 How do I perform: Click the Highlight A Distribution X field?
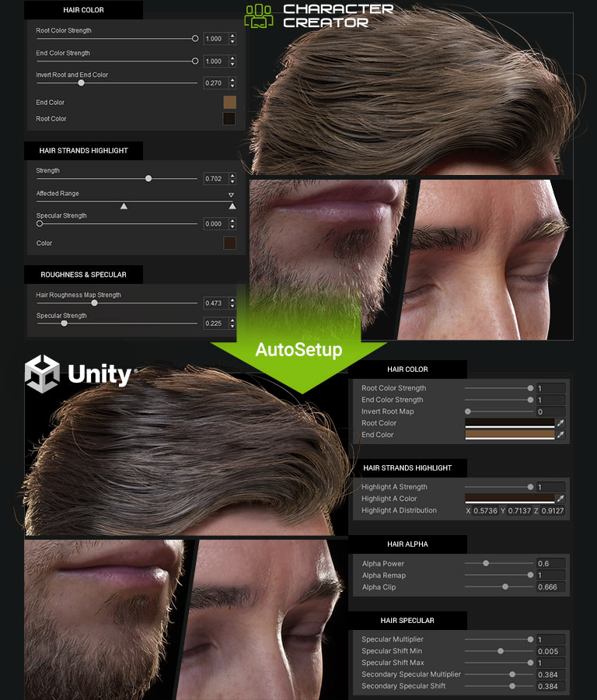485,511
